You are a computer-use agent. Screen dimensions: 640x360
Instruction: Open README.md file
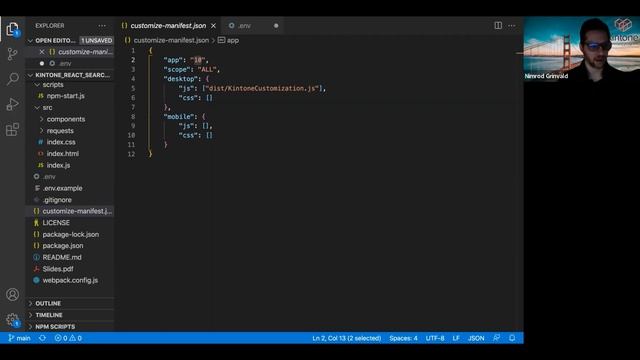coord(62,257)
